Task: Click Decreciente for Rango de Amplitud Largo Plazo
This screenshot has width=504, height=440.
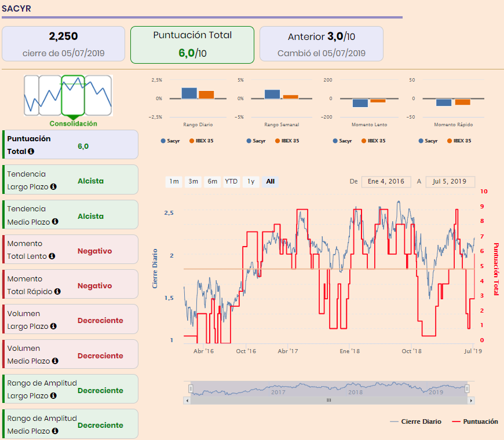Action: pyautogui.click(x=100, y=390)
